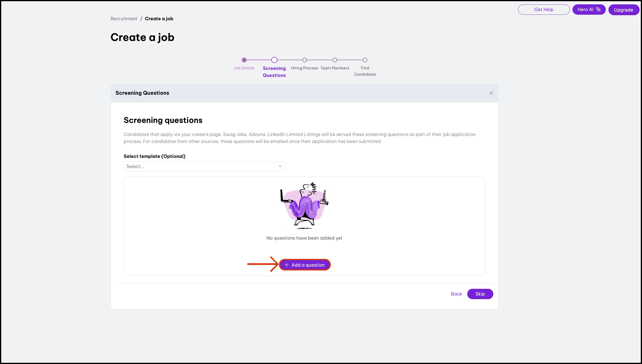Open the Find Candidates step label

(x=365, y=71)
